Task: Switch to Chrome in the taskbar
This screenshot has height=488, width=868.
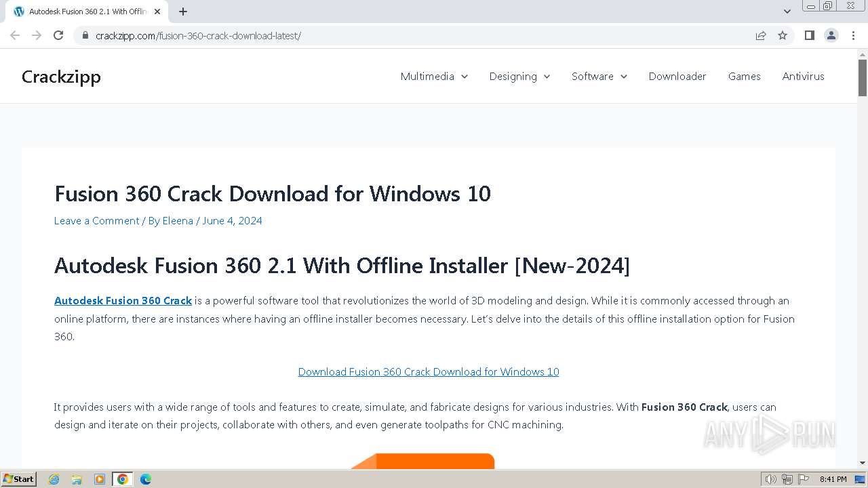Action: point(123,479)
